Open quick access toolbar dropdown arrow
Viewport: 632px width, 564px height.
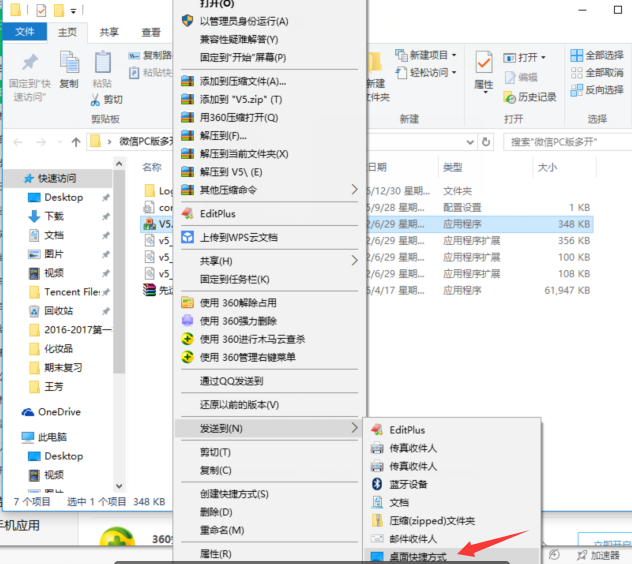click(73, 11)
